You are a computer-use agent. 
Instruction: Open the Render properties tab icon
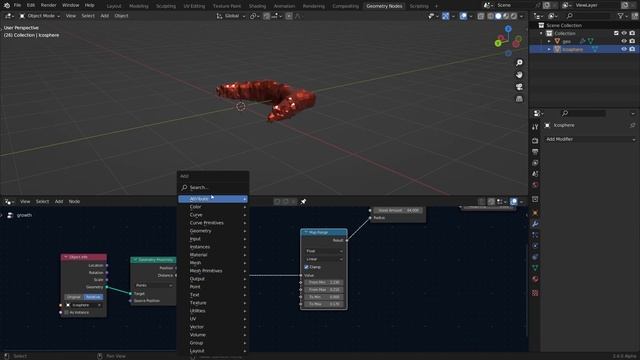(x=535, y=140)
